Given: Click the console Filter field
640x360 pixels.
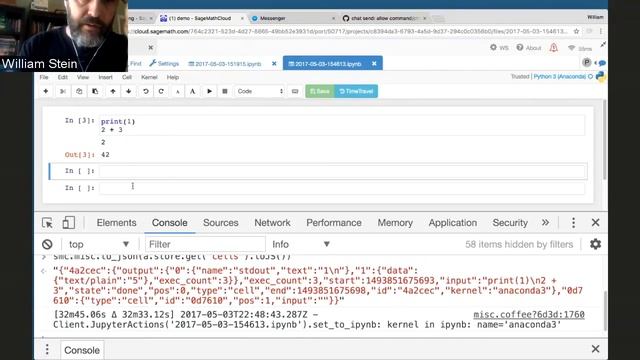Looking at the screenshot, I should coord(205,244).
